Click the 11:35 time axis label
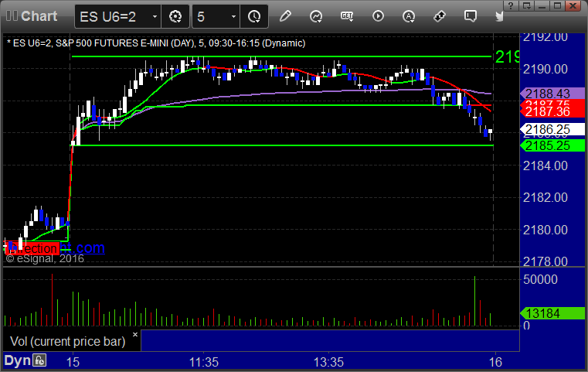Viewport: 588px width, 372px height. (204, 362)
